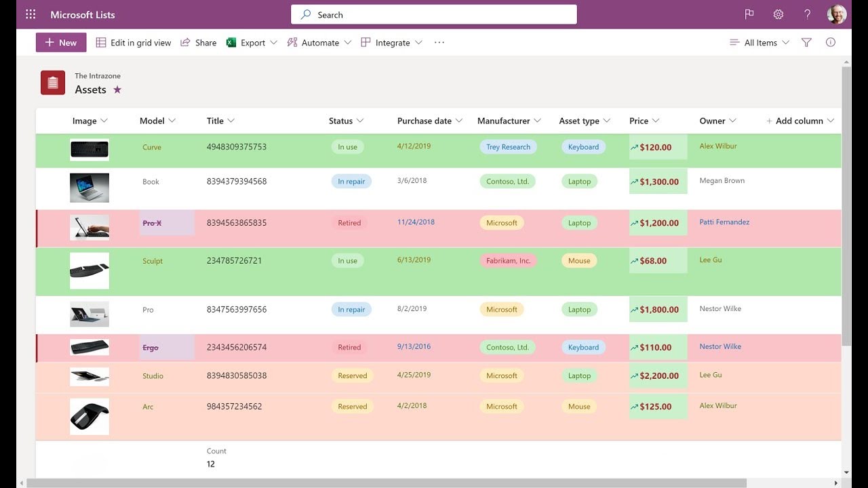
Task: Click purchase date 9/13/2016
Action: [414, 346]
